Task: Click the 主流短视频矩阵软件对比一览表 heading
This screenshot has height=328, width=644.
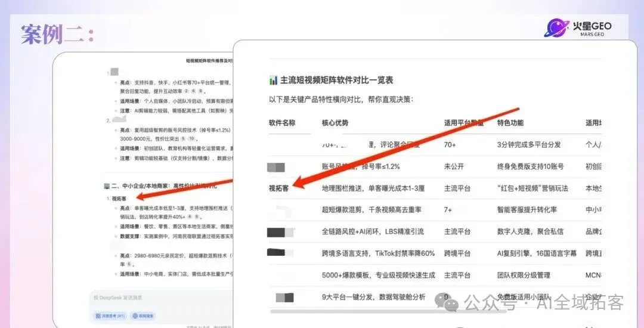Action: (337, 80)
